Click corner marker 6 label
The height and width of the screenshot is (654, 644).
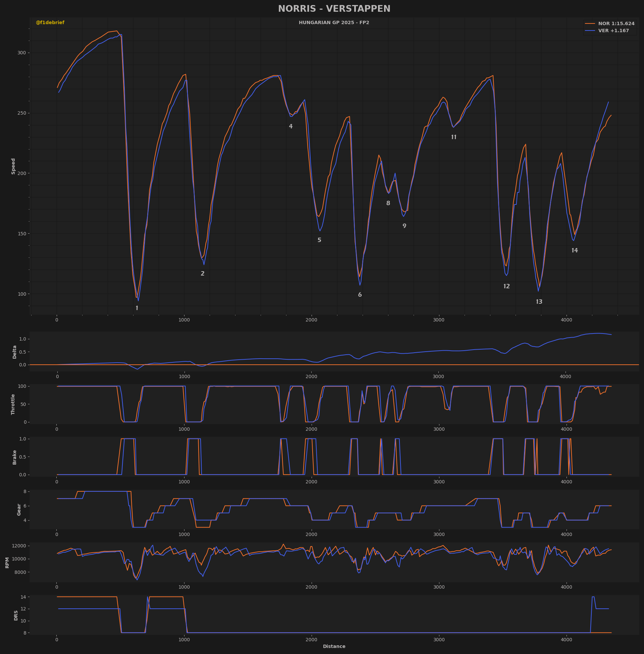tap(360, 295)
